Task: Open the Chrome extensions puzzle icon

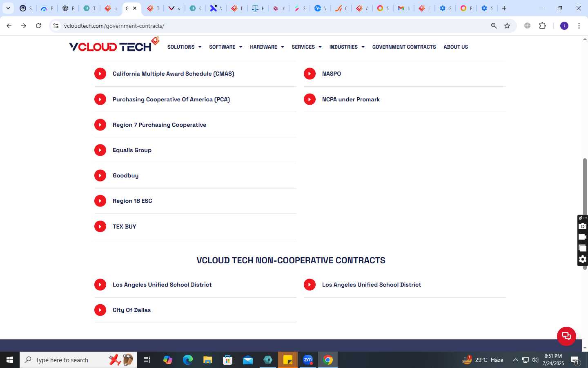Action: (542, 26)
